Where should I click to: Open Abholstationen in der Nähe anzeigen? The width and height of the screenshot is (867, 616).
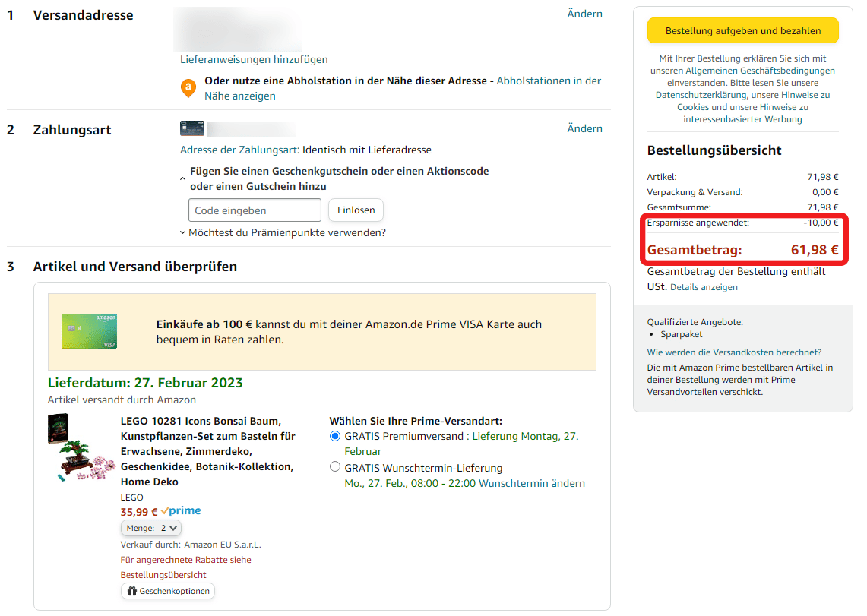point(403,88)
